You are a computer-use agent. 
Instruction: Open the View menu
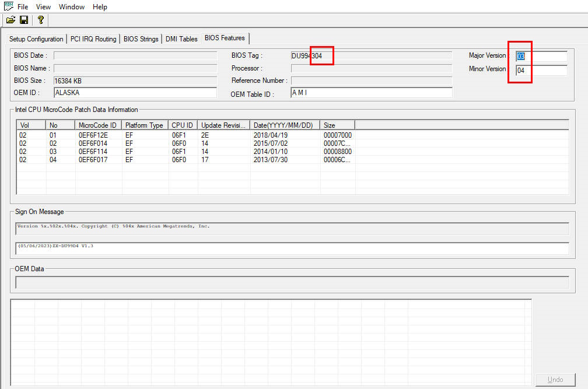point(43,7)
